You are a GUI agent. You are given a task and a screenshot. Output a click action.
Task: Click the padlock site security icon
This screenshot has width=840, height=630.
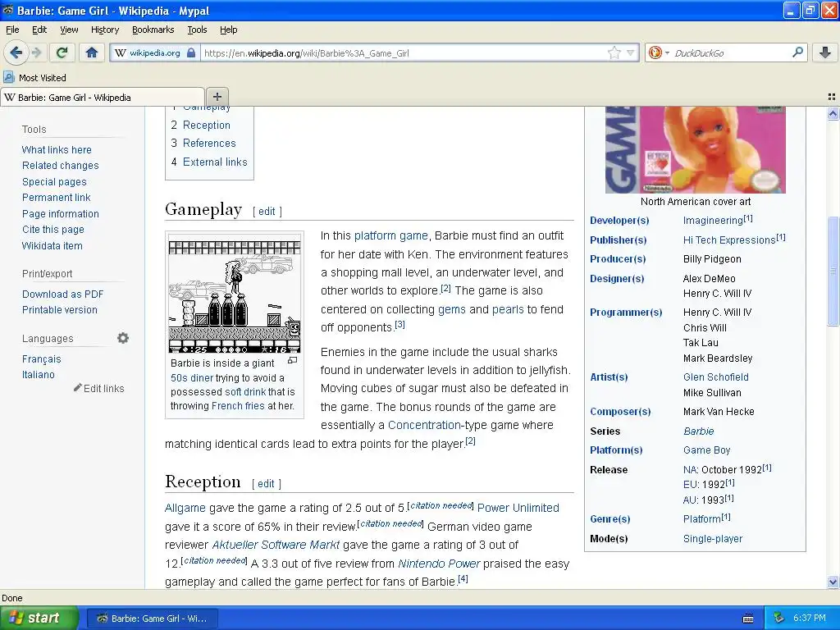[191, 53]
